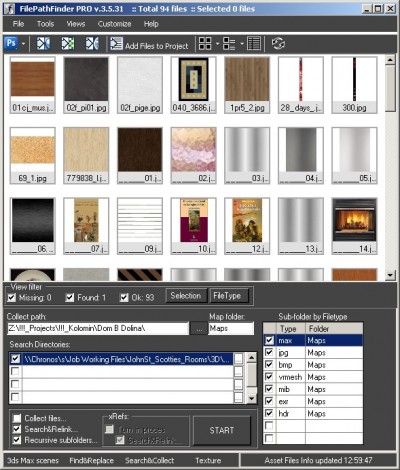Toggle the jpg file type checkbox
The image size is (400, 470).
pos(269,353)
